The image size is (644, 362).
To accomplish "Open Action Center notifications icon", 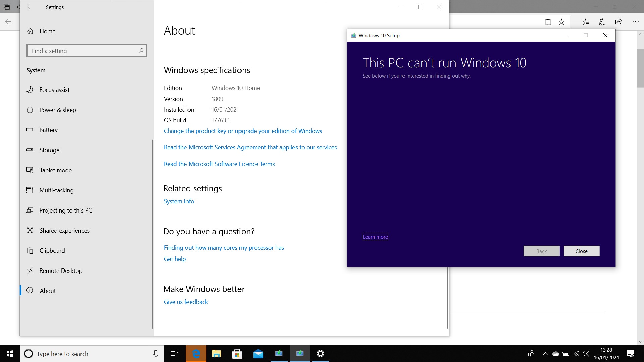I will pos(630,354).
